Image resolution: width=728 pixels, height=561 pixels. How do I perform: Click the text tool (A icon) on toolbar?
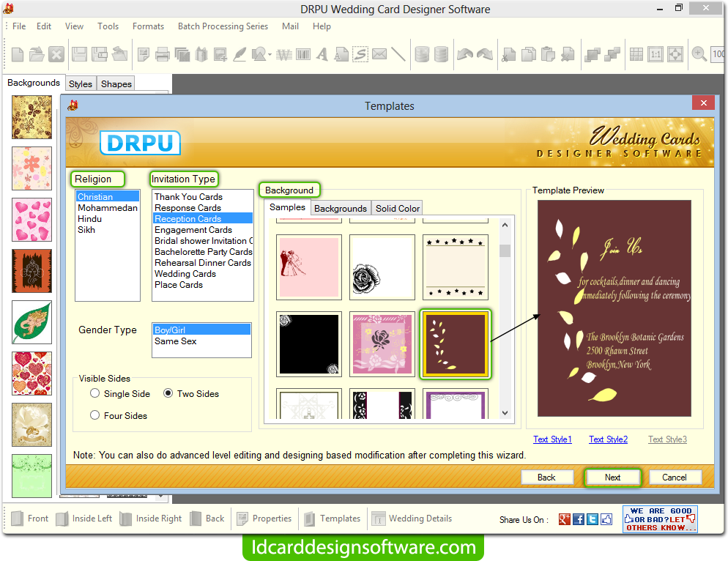[321, 53]
